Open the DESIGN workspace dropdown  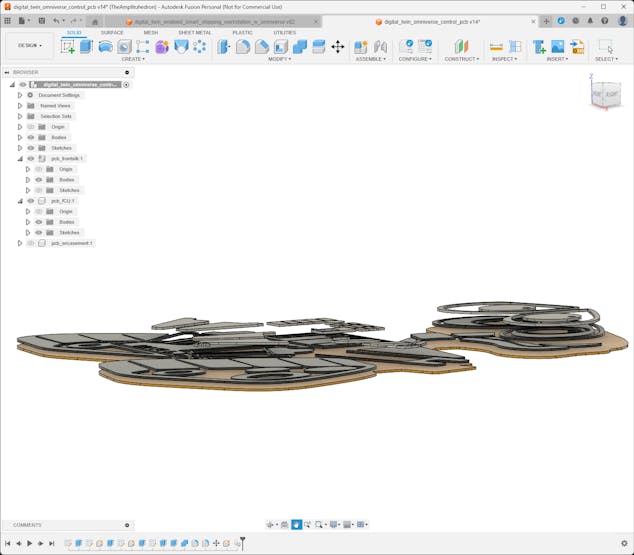click(29, 45)
